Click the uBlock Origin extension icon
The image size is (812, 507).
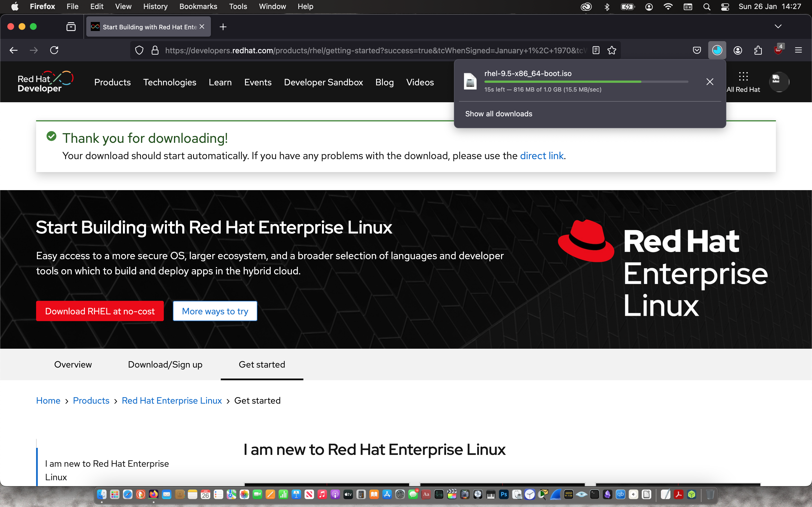tap(778, 50)
